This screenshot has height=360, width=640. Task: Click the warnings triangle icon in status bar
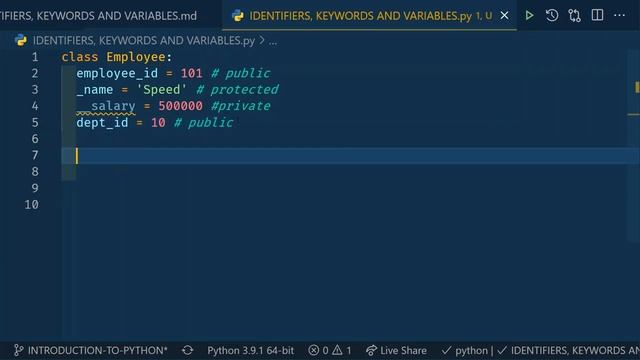pos(337,350)
